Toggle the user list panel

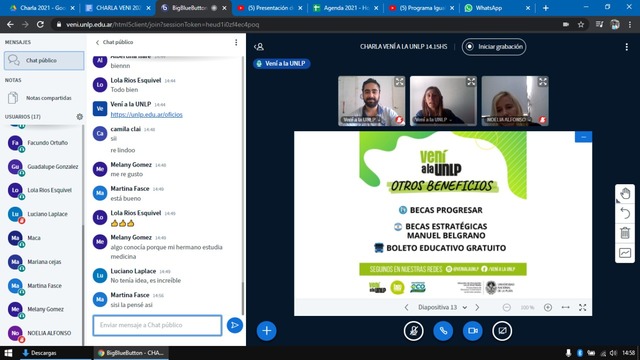pyautogui.click(x=259, y=47)
